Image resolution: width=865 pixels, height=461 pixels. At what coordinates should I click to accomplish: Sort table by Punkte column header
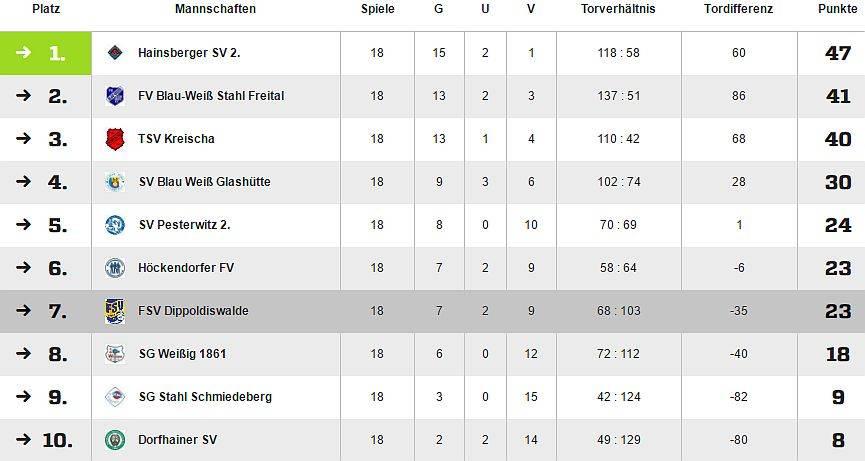tap(837, 9)
